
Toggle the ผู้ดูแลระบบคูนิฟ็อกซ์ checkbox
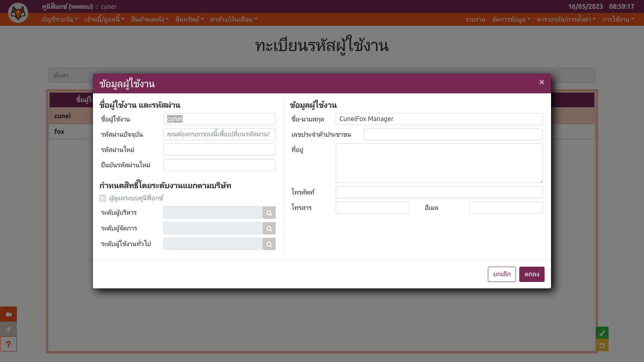pos(103,198)
